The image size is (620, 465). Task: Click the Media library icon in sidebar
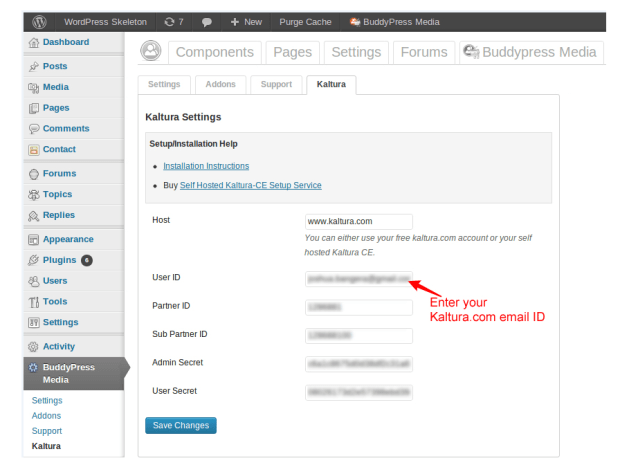tap(34, 87)
